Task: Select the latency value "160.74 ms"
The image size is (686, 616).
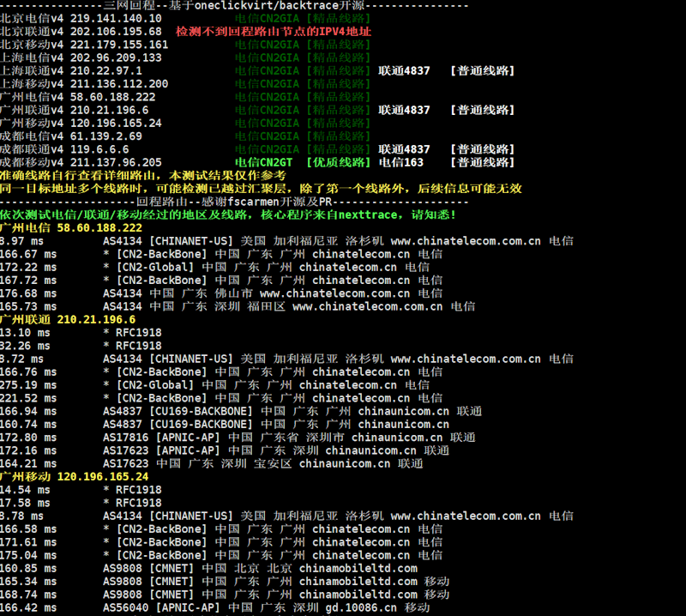Action: [28, 426]
